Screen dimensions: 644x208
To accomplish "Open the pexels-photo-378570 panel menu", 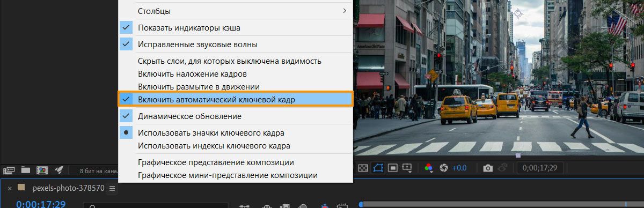I will point(112,188).
